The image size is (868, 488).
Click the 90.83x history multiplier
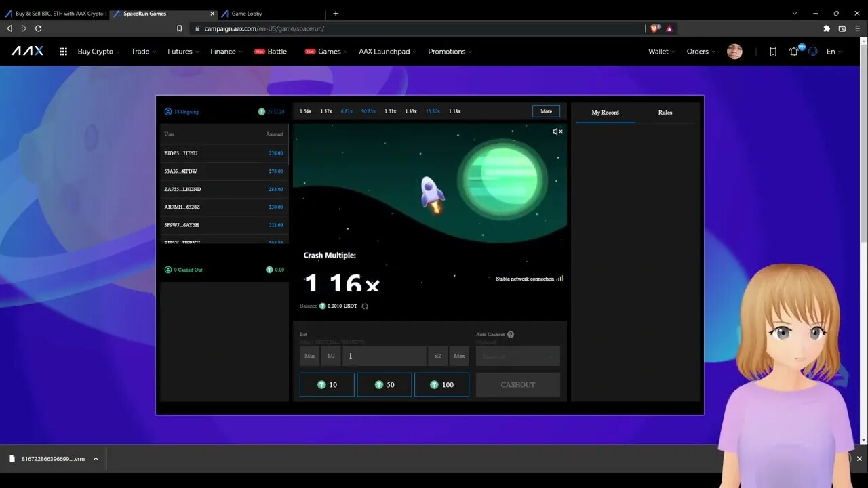pyautogui.click(x=368, y=111)
